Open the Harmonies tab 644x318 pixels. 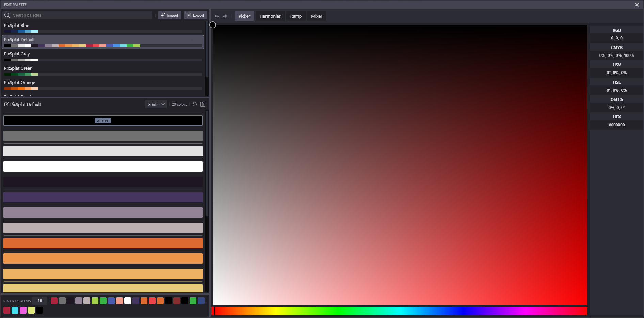pos(270,16)
